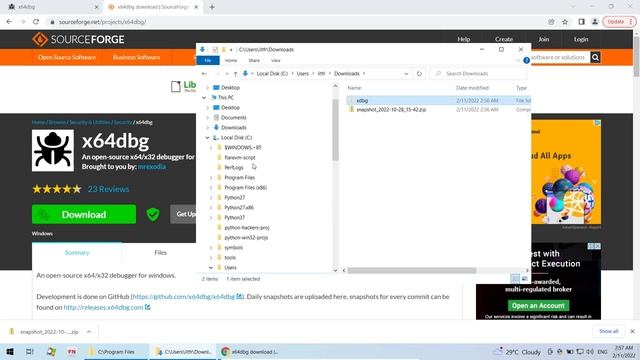Open Open Source Software menu on SourceForge

coord(67,57)
